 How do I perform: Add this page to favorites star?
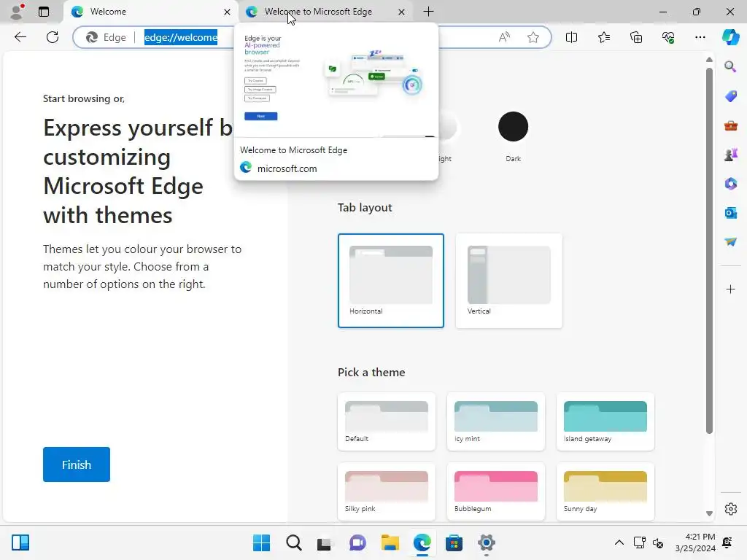click(533, 37)
